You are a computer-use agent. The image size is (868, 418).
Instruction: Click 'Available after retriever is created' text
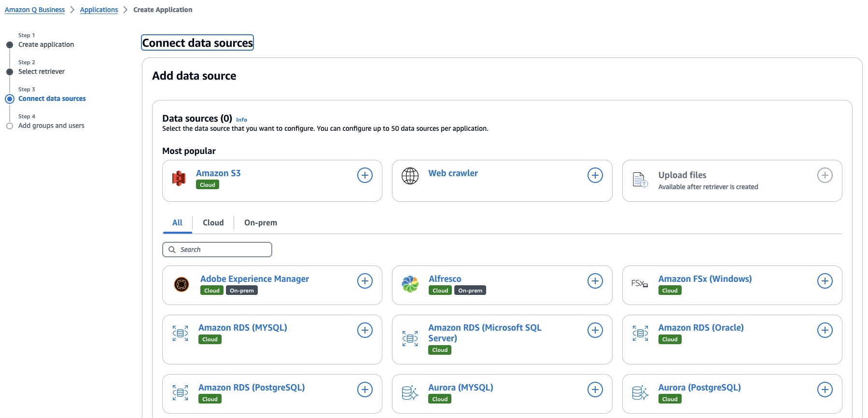[708, 187]
